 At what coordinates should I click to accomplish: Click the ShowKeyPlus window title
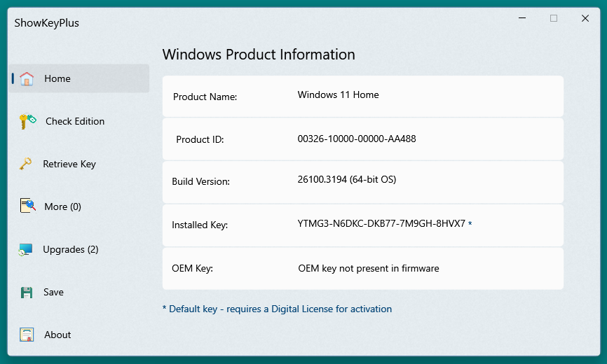pyautogui.click(x=46, y=23)
